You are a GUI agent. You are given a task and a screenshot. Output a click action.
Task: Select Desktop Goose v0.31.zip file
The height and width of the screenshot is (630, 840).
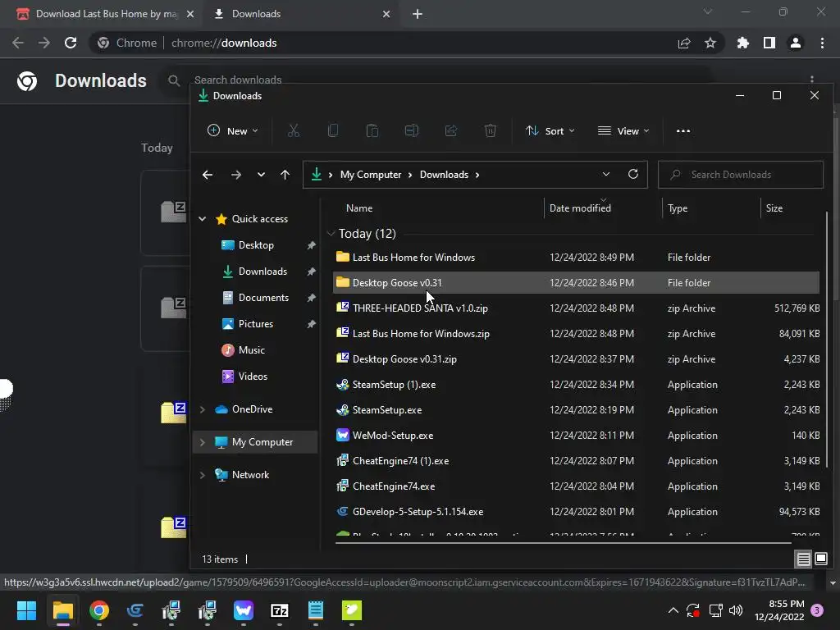(x=576, y=359)
